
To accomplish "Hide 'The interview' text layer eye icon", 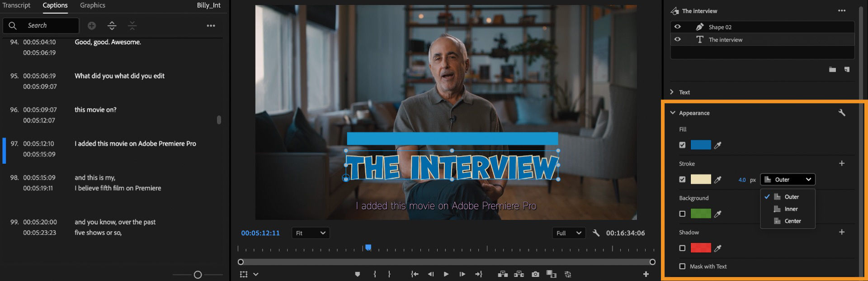I will point(677,39).
